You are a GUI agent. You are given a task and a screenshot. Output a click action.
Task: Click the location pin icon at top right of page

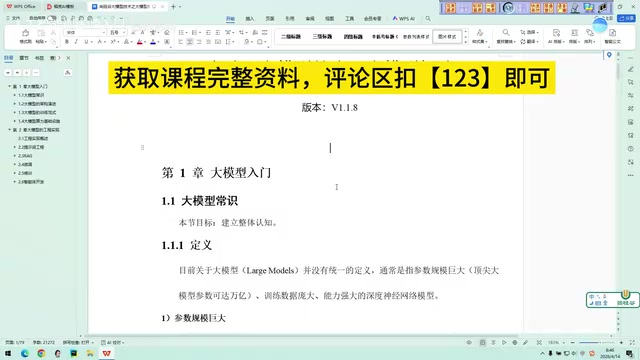click(609, 55)
